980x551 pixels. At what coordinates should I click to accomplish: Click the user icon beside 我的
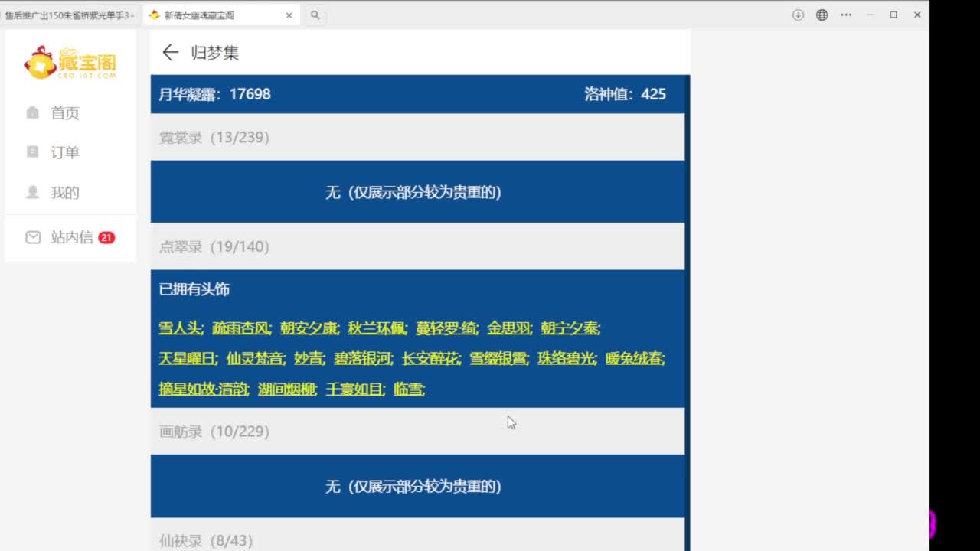[32, 192]
